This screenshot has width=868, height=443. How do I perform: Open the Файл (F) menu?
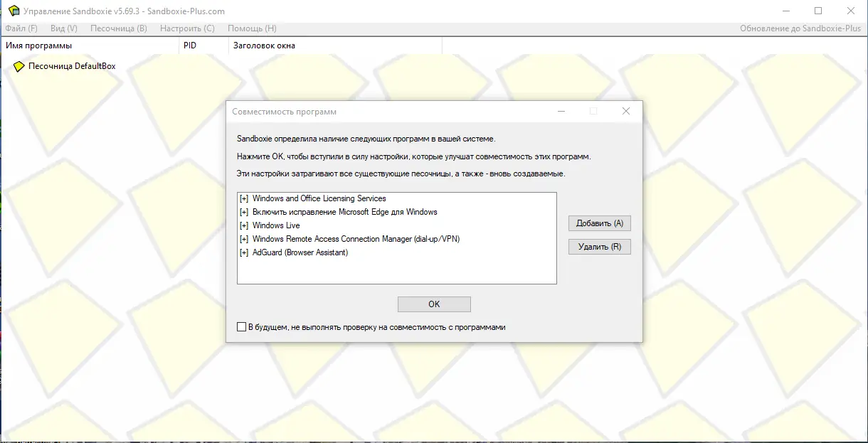pos(21,28)
